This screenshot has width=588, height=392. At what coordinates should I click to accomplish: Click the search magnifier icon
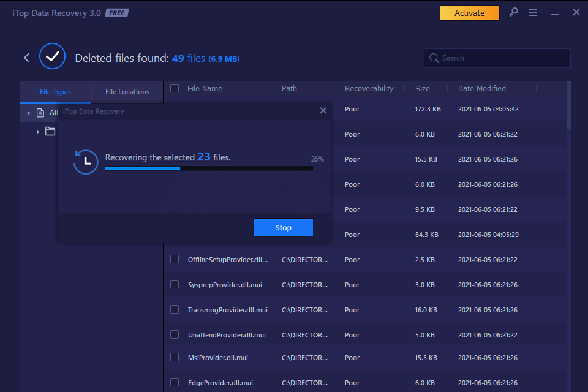[x=434, y=58]
